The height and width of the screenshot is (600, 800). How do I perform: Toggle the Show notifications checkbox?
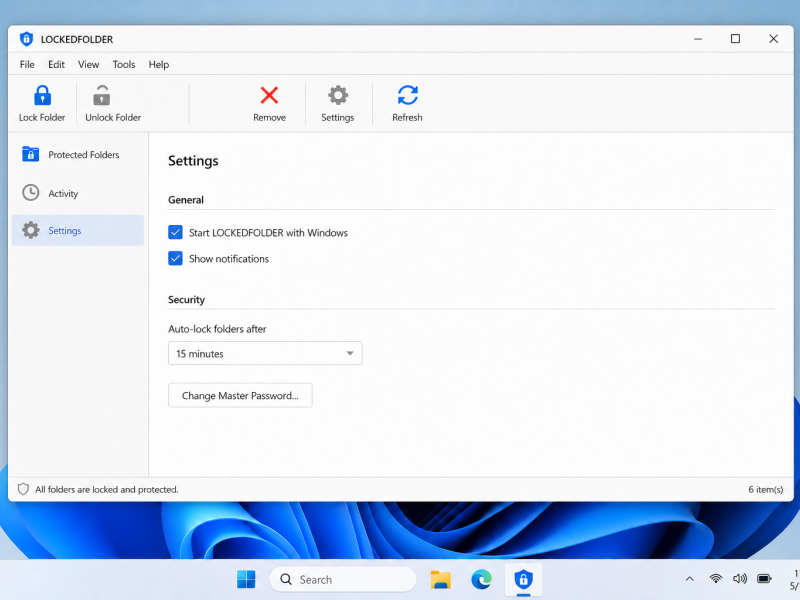click(175, 259)
